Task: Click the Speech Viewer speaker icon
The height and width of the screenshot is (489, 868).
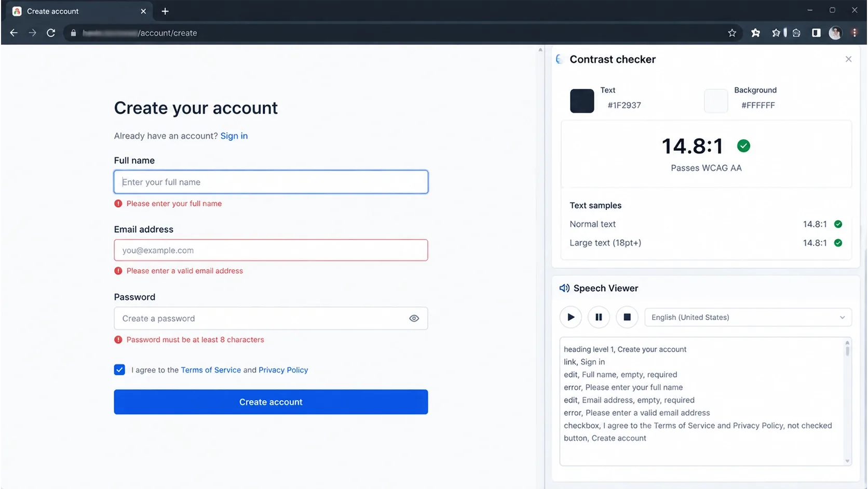Action: (x=564, y=288)
